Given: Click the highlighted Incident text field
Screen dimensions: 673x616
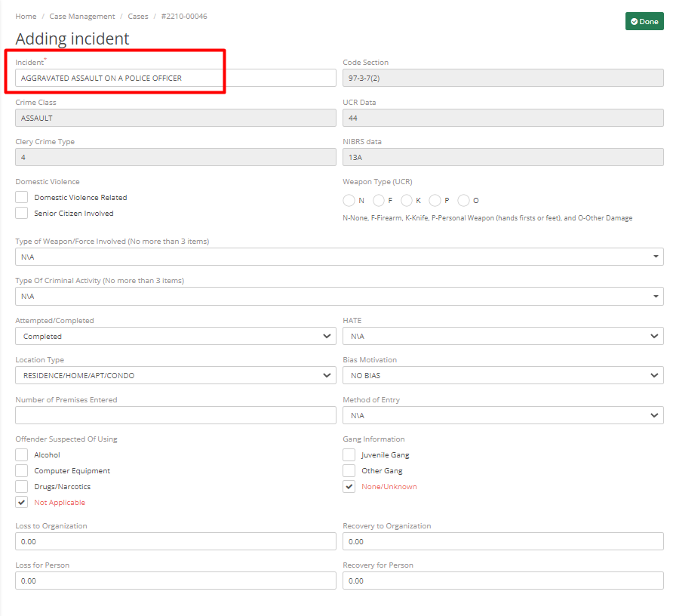Looking at the screenshot, I should coord(176,78).
